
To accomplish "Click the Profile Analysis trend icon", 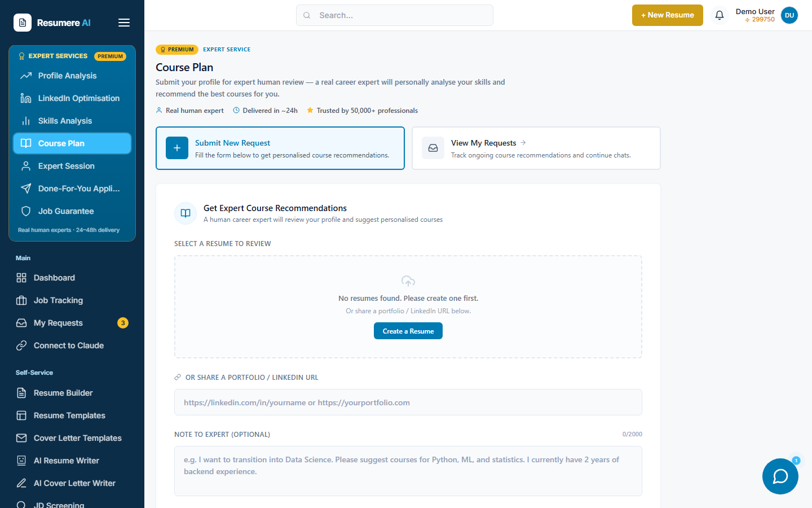I will [x=26, y=76].
